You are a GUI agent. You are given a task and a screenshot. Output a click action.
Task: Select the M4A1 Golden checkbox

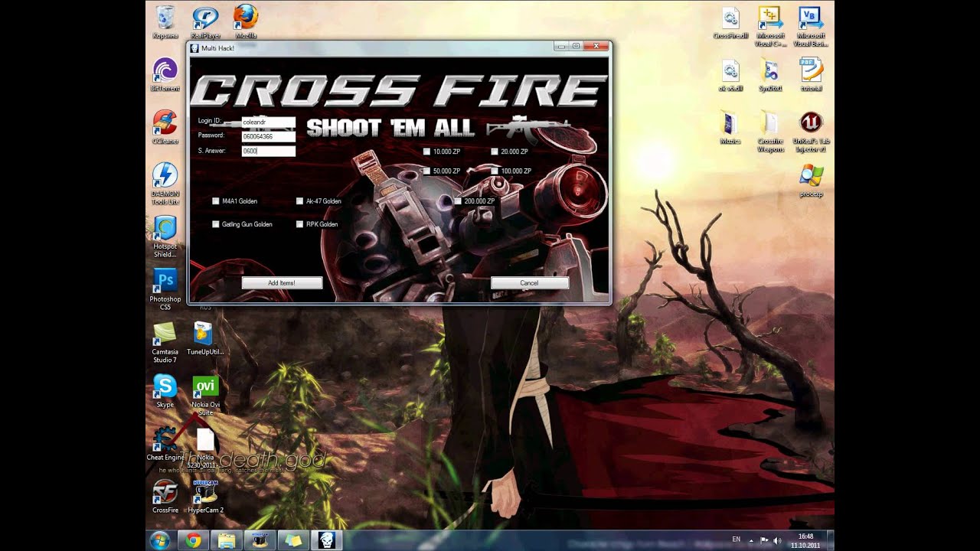click(x=216, y=201)
